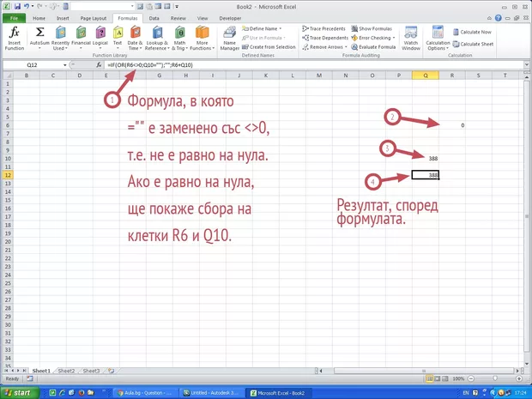Open the Windows Start button
532x399 pixels.
point(18,393)
